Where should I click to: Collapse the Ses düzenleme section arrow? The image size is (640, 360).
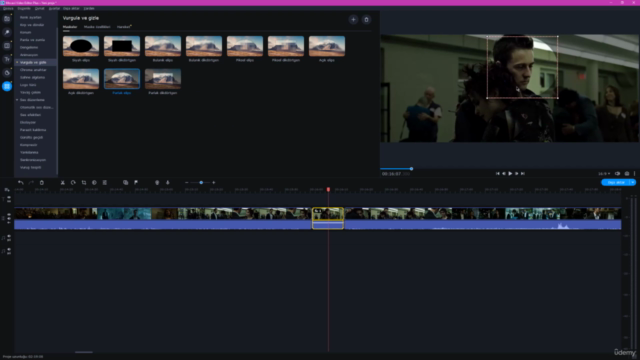(x=17, y=100)
